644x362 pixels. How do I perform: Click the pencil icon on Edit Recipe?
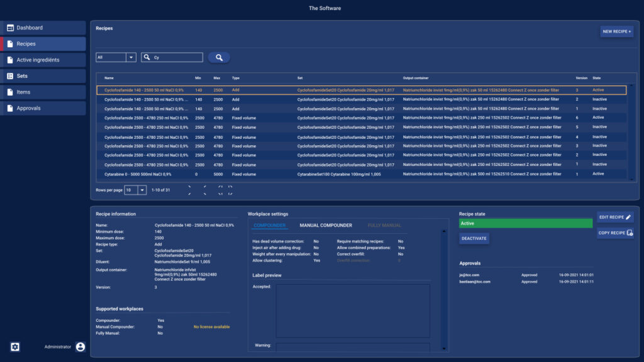(628, 217)
